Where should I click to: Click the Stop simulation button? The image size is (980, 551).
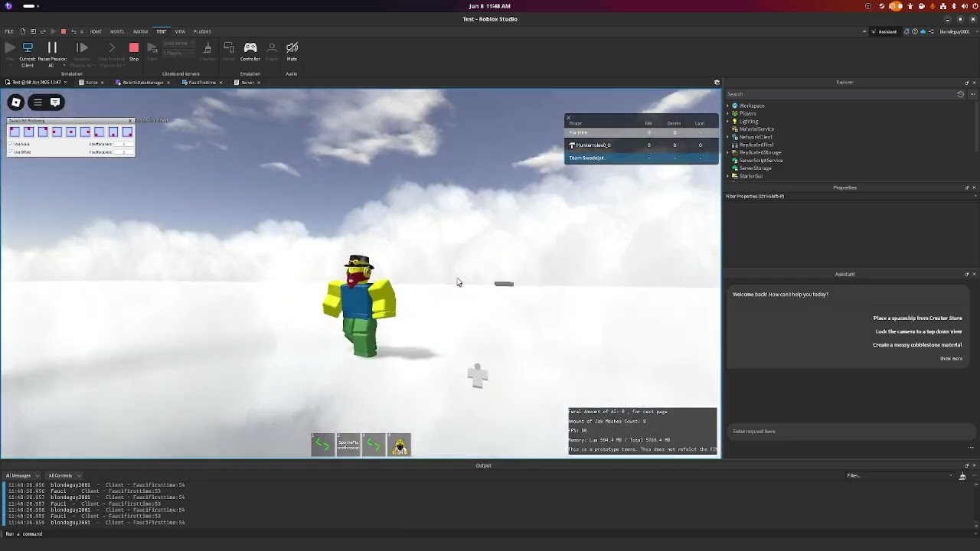point(134,48)
